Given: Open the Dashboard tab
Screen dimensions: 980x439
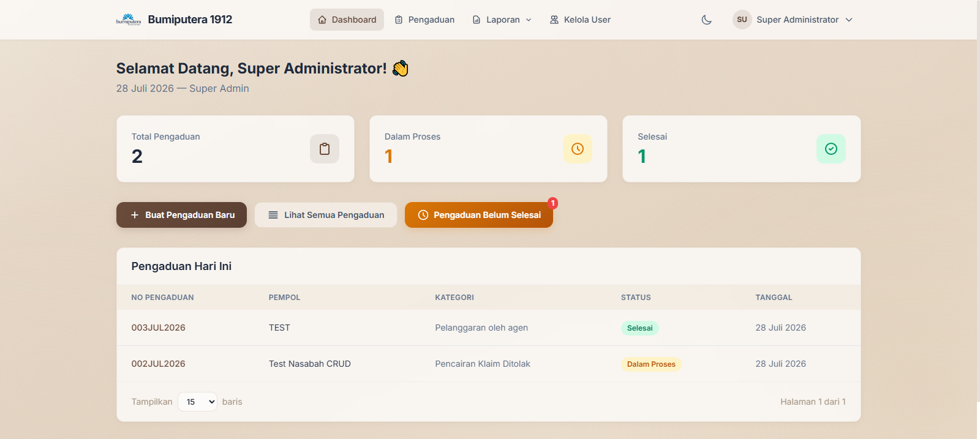Looking at the screenshot, I should [x=347, y=20].
